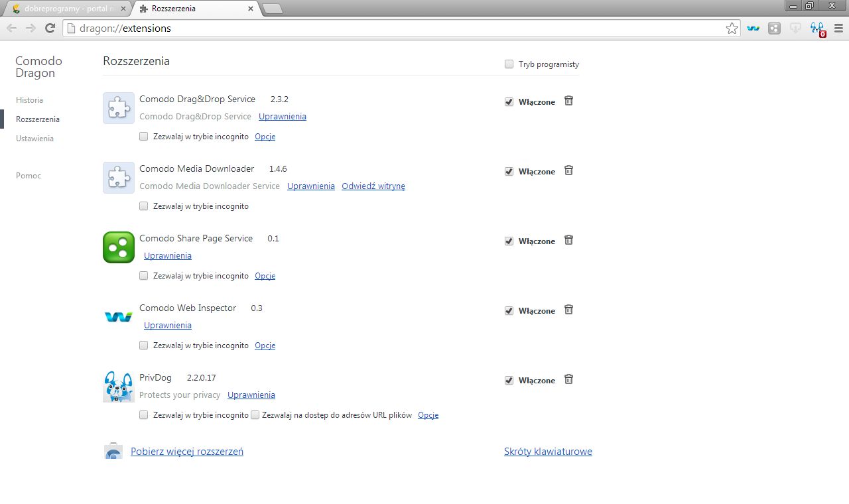Image resolution: width=849 pixels, height=504 pixels.
Task: Delete Comodo Drag&Drop Service with trash icon
Action: (x=568, y=101)
